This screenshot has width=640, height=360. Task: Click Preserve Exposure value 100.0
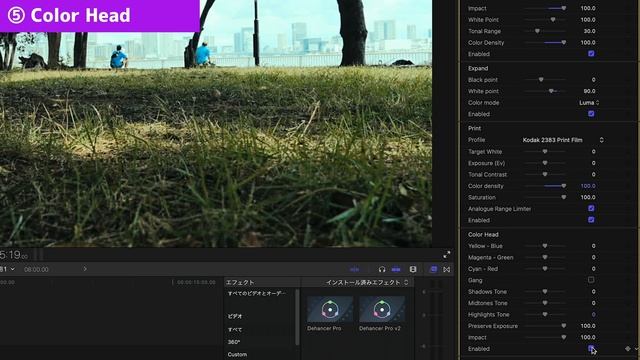(588, 326)
